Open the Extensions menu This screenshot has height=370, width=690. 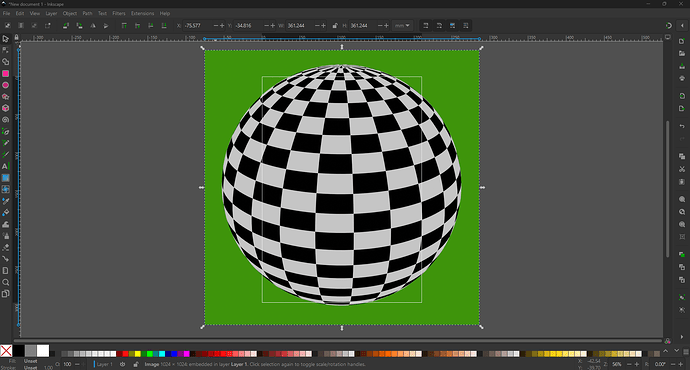tap(142, 13)
